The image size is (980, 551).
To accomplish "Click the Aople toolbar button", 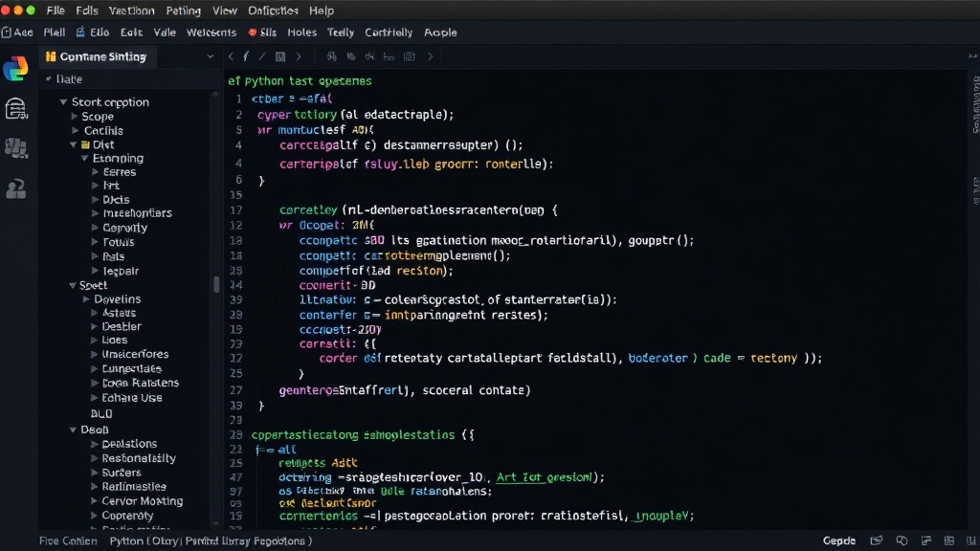I will coord(440,33).
